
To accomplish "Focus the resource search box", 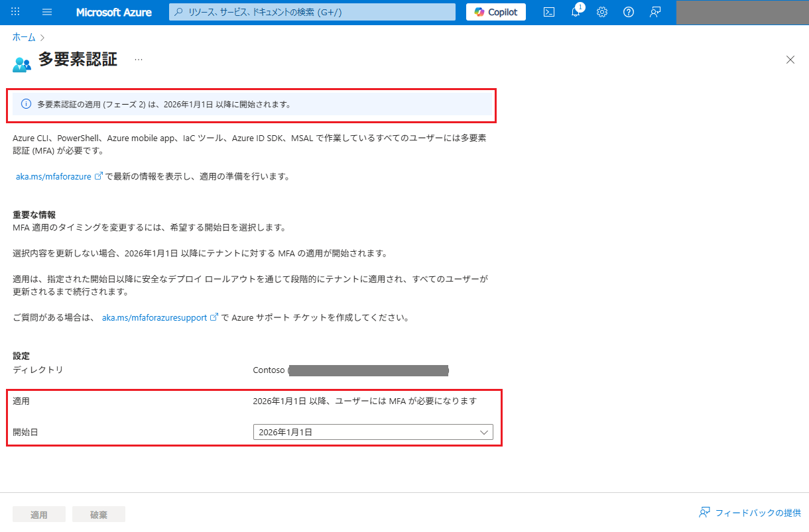I will coord(312,12).
